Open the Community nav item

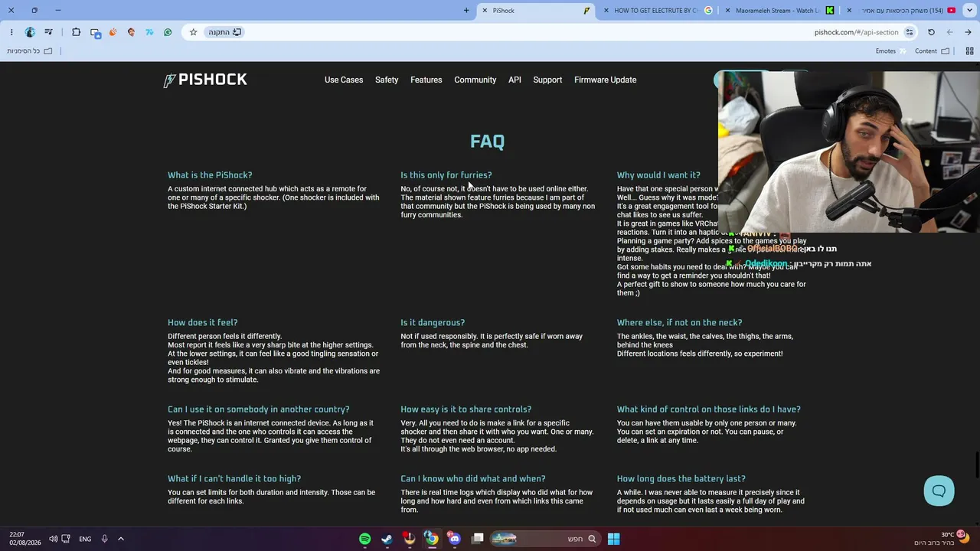click(x=475, y=80)
